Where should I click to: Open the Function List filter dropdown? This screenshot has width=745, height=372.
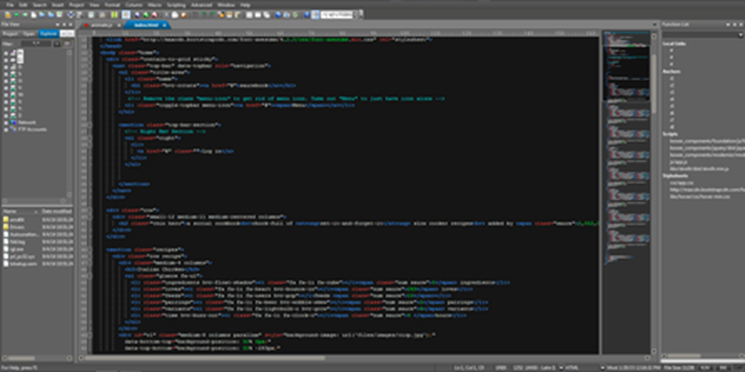740,35
